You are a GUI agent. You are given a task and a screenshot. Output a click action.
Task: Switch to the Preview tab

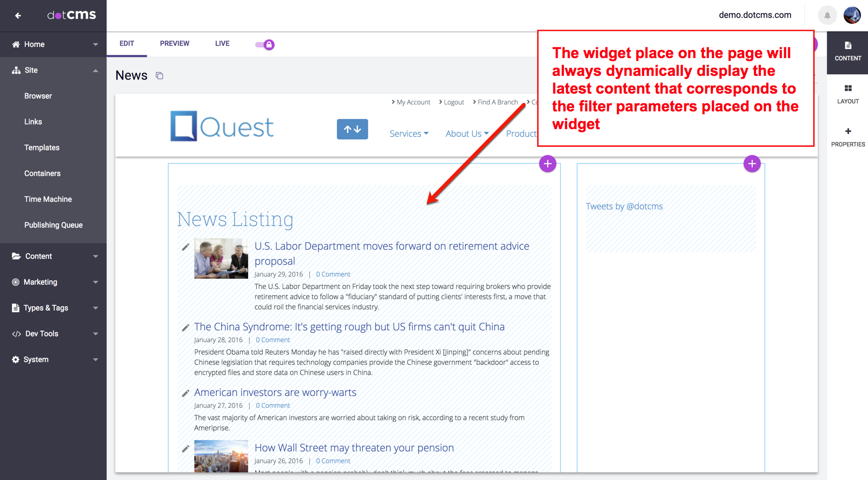174,44
